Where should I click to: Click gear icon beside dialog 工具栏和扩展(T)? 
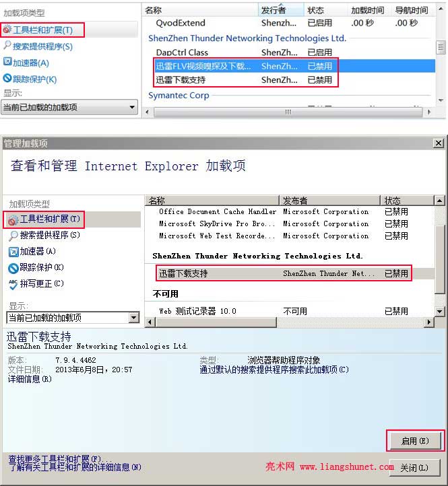[13, 219]
